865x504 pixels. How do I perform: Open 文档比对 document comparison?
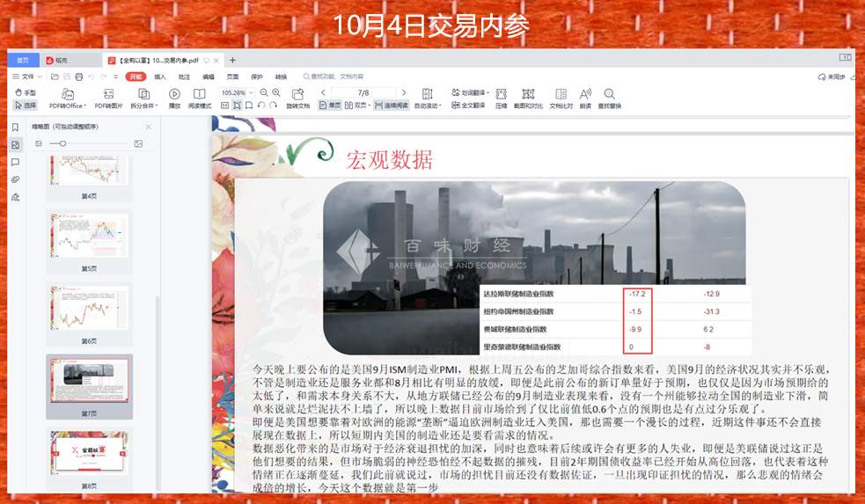[x=561, y=99]
